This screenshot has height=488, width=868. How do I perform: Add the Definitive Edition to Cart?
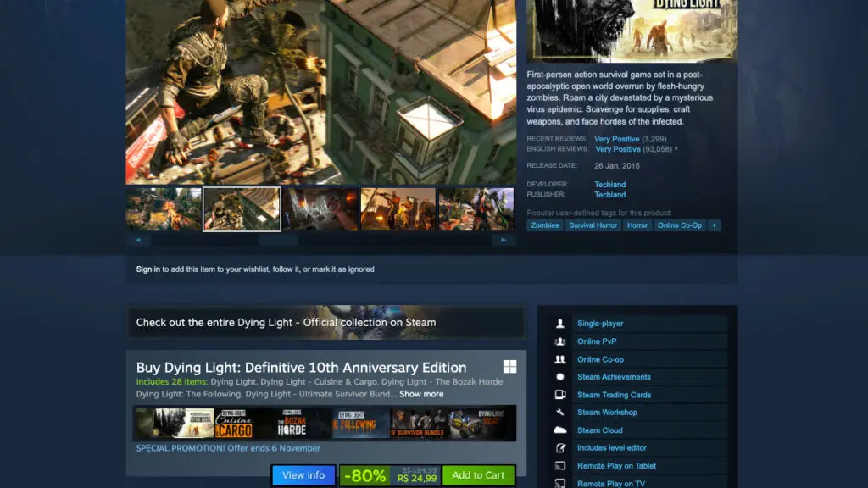point(478,475)
